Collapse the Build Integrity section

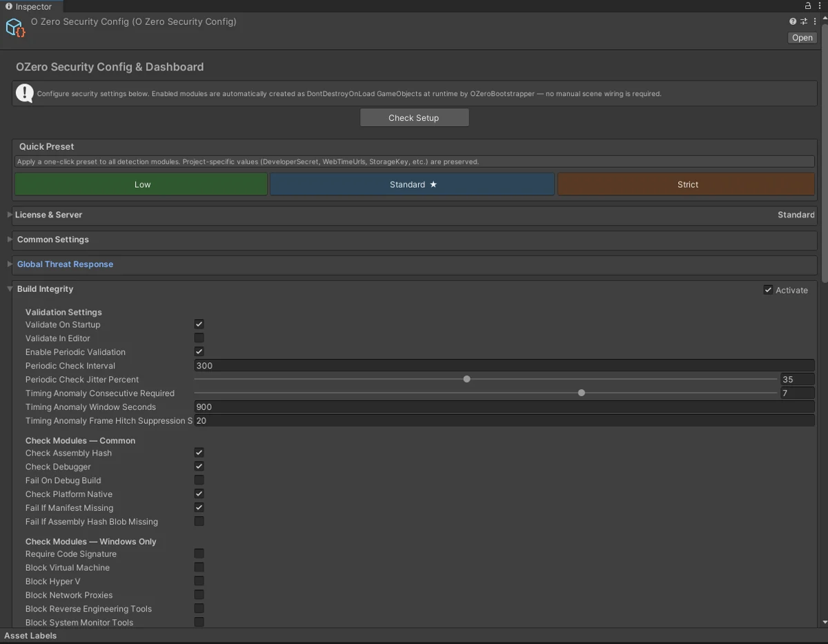[10, 289]
